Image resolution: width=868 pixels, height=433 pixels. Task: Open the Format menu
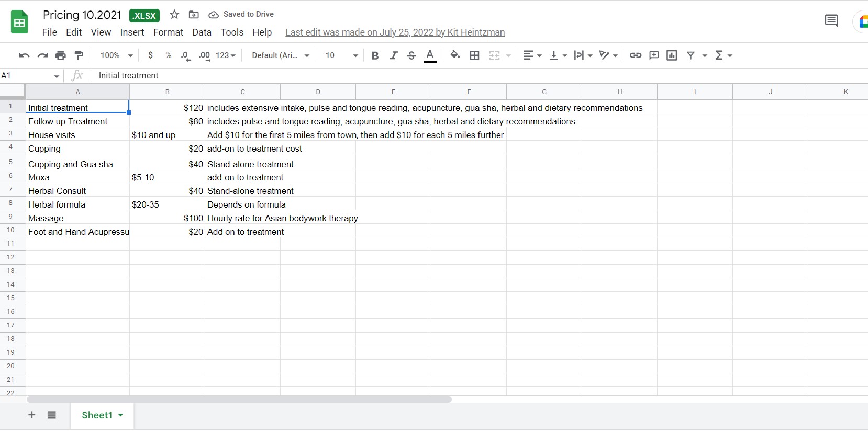pyautogui.click(x=168, y=32)
